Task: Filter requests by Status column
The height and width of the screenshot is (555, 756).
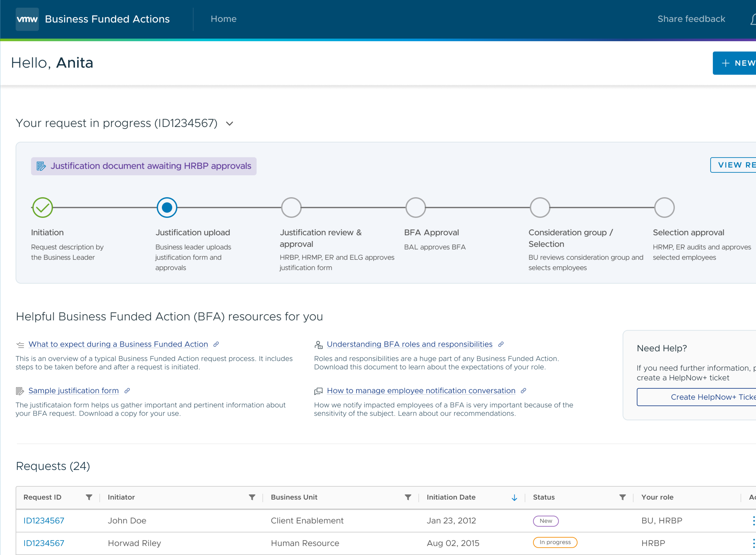Action: [x=622, y=497]
